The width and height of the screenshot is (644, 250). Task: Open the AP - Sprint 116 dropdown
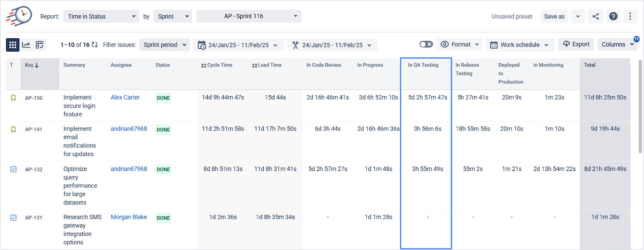pos(249,16)
